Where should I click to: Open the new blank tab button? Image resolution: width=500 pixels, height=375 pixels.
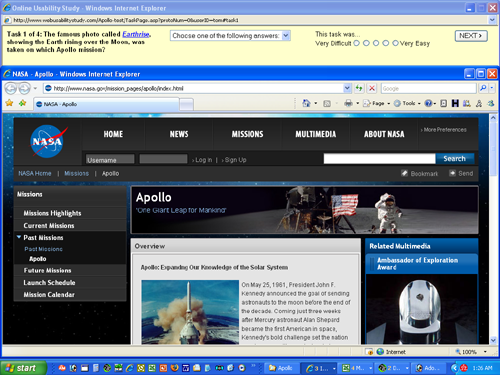[x=187, y=104]
